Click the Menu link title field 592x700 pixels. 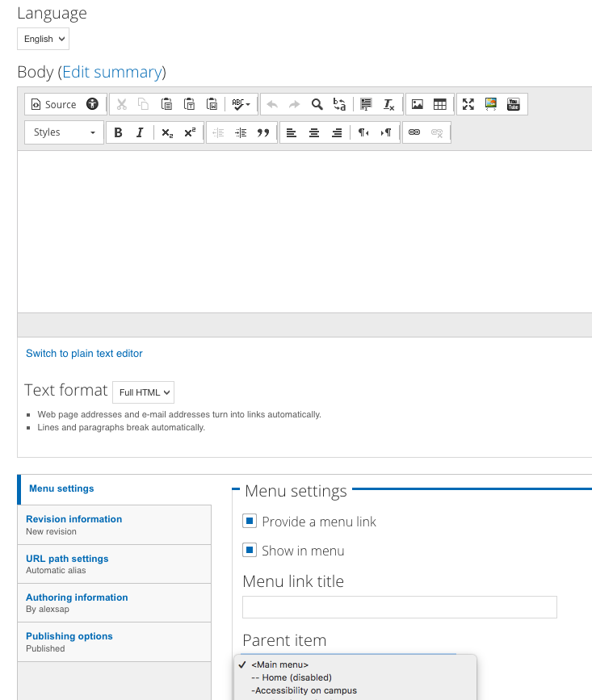click(x=400, y=607)
